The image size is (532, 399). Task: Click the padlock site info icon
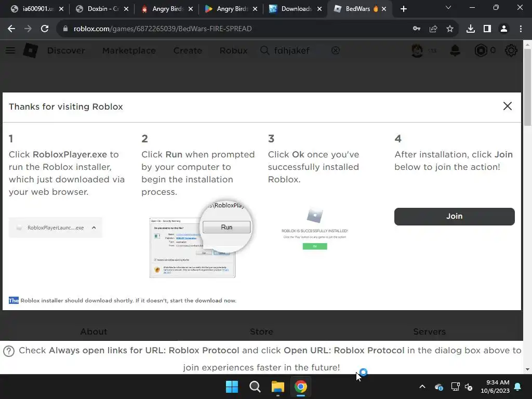(x=65, y=29)
